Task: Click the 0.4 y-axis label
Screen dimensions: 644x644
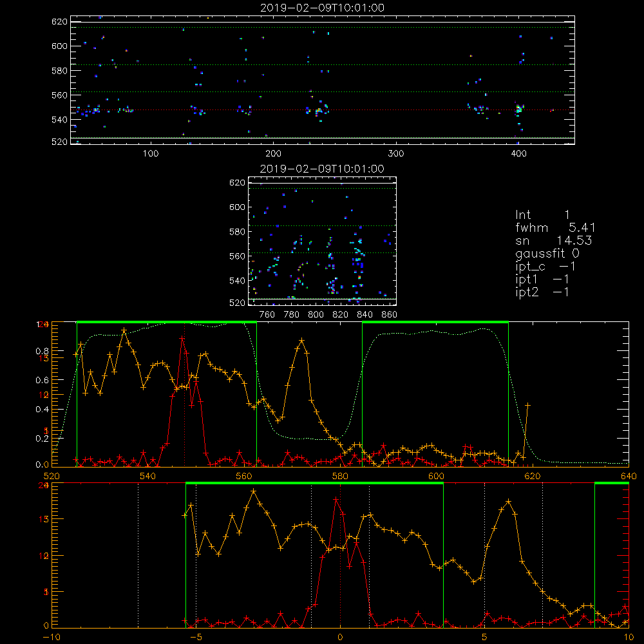Action: point(43,410)
